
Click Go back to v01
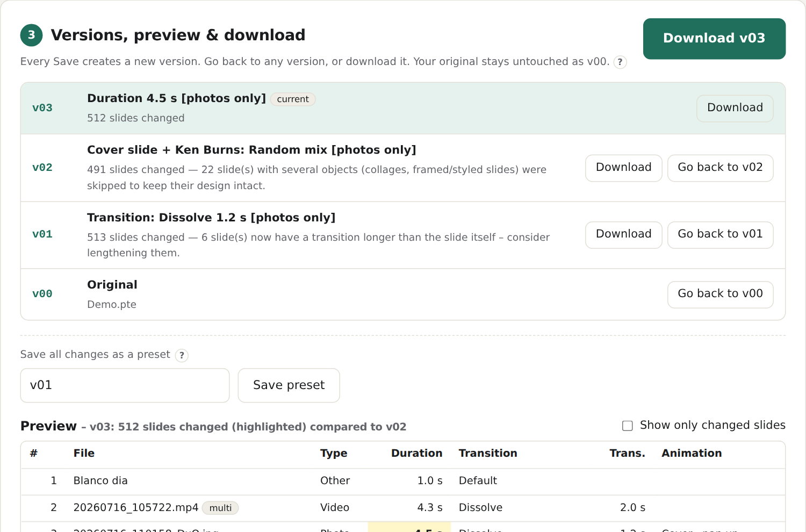720,234
